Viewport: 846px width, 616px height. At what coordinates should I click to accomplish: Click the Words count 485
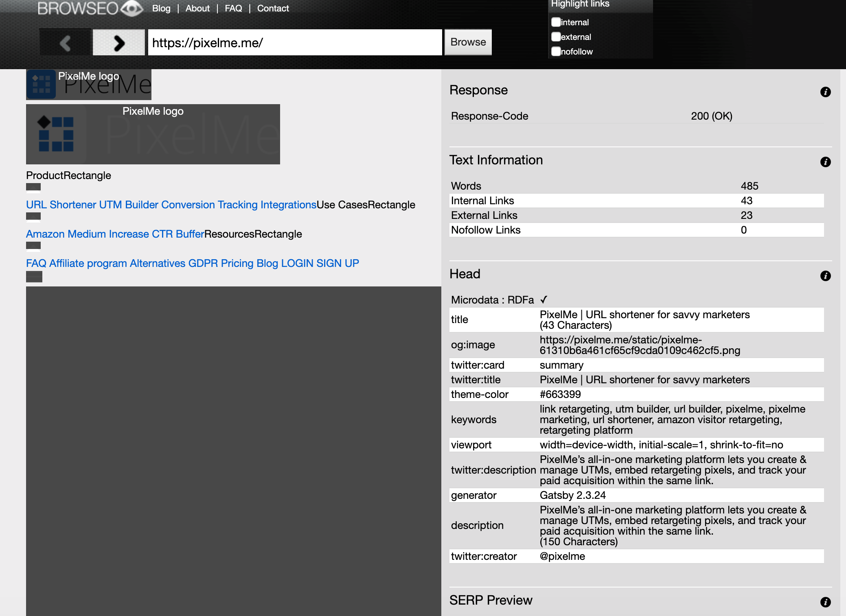(x=749, y=186)
